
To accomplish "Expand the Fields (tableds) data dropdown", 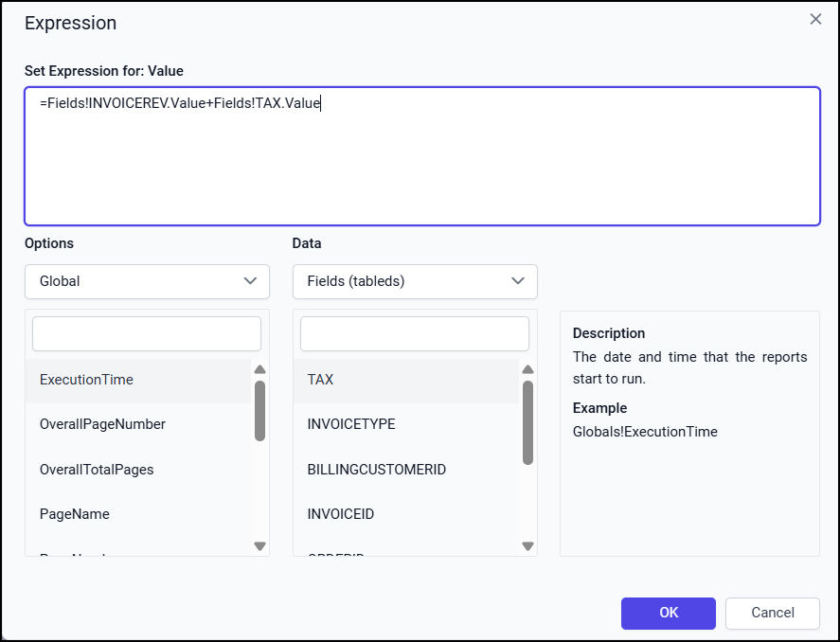I will 415,281.
